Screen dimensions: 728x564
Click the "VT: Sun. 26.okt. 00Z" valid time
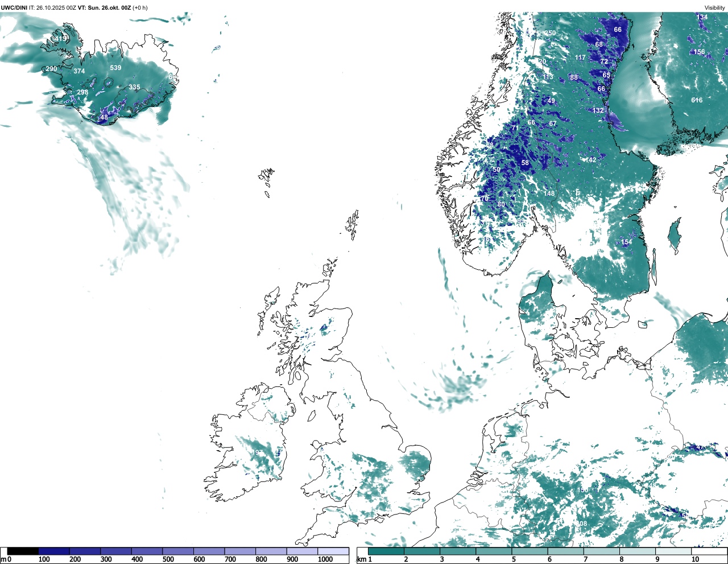[104, 8]
